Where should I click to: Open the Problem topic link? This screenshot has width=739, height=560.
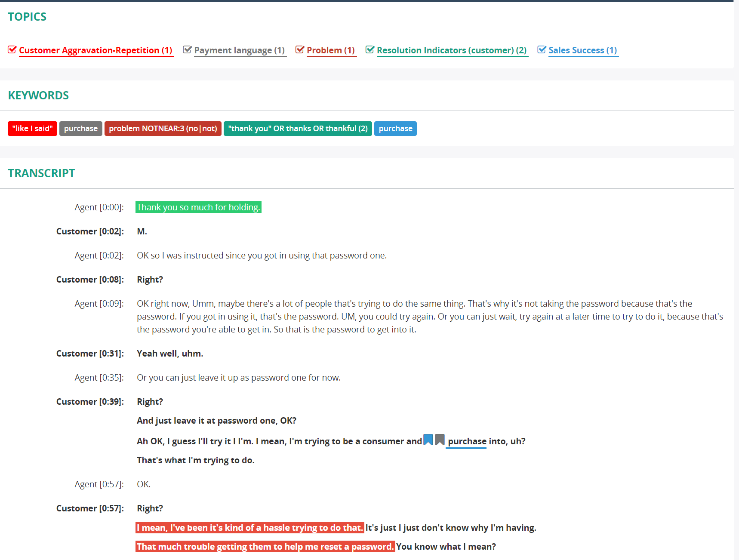[331, 50]
